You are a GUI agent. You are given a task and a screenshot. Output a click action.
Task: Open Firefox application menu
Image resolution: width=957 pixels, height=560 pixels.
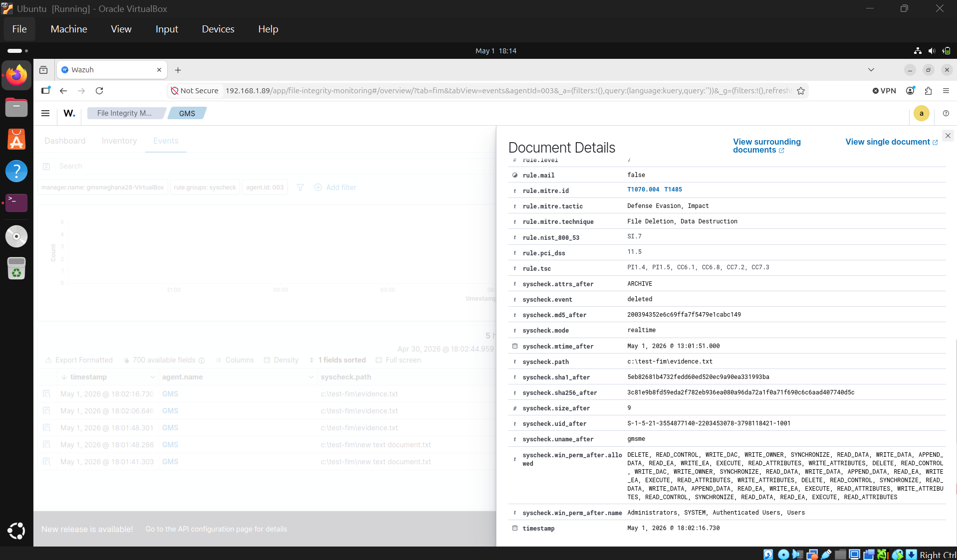946,91
